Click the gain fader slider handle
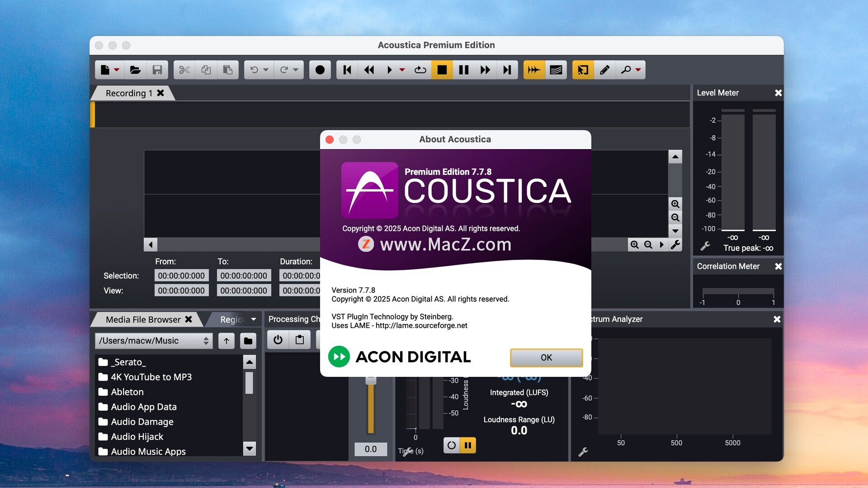868x488 pixels. 371,380
